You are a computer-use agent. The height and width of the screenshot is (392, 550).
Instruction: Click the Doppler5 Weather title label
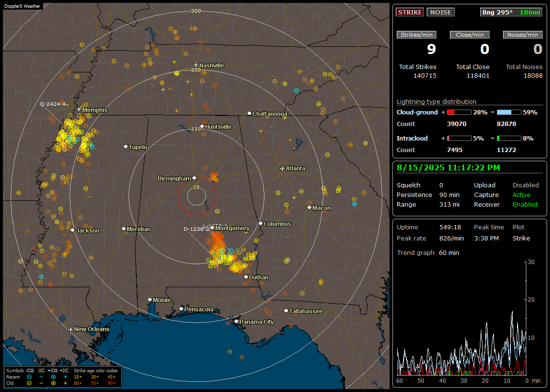(22, 6)
